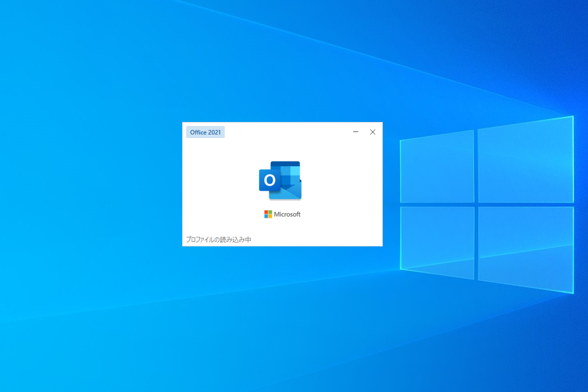Close the Outlook splash window
This screenshot has width=588, height=392.
pyautogui.click(x=372, y=132)
